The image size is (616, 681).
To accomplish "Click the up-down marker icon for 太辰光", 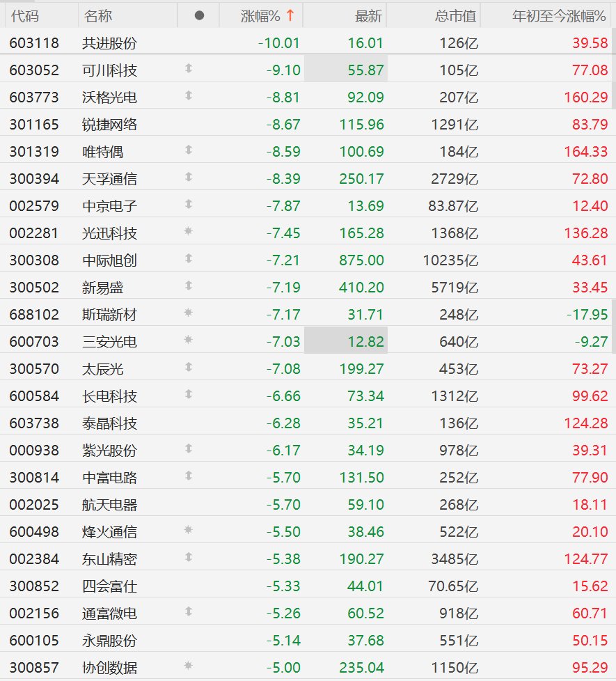I will (189, 367).
